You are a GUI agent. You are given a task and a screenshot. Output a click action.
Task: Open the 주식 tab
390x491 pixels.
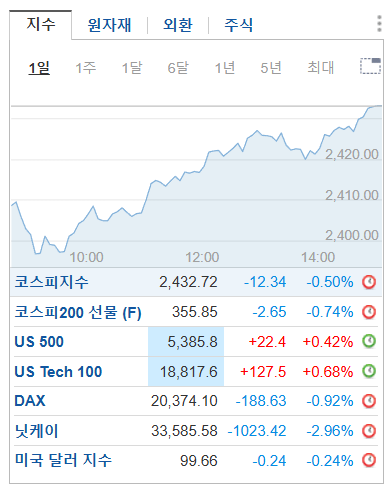pyautogui.click(x=239, y=25)
